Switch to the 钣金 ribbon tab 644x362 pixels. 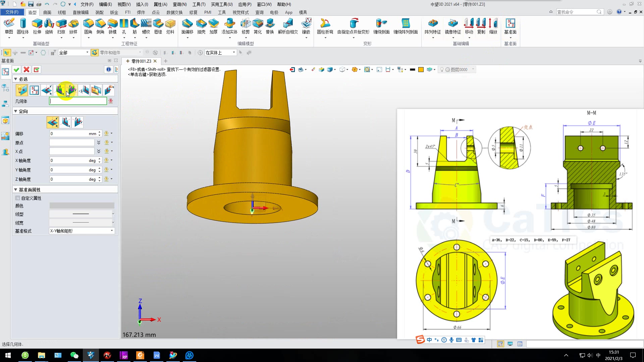[114, 12]
